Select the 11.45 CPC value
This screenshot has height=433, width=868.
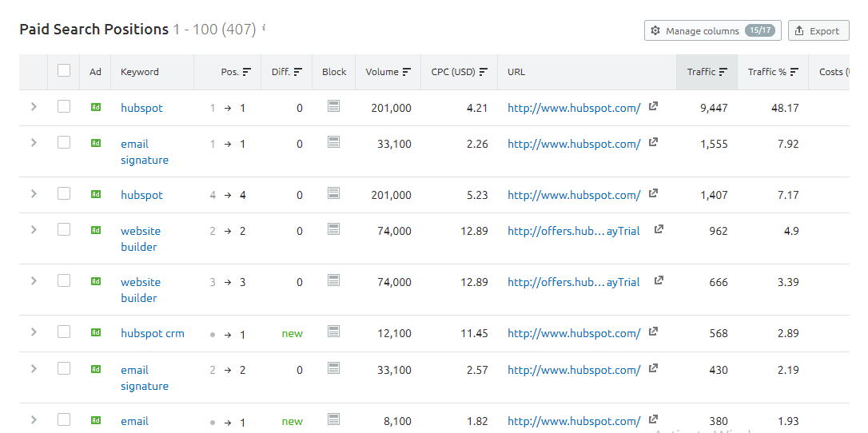coord(474,333)
